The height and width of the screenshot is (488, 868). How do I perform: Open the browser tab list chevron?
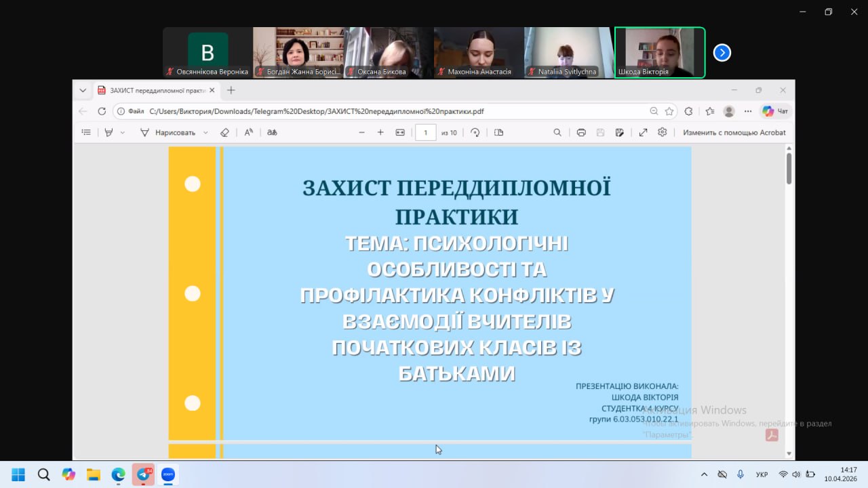coord(83,90)
